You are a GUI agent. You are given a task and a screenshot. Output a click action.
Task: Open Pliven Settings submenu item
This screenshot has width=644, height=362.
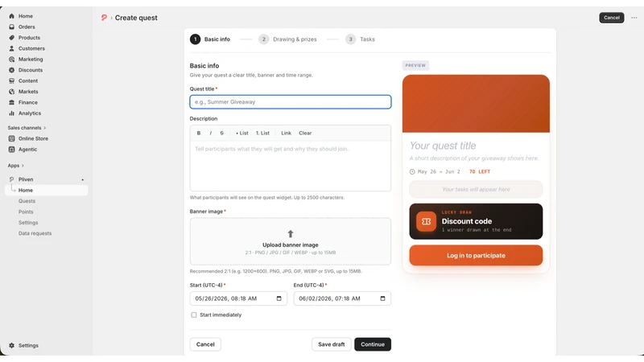point(28,223)
